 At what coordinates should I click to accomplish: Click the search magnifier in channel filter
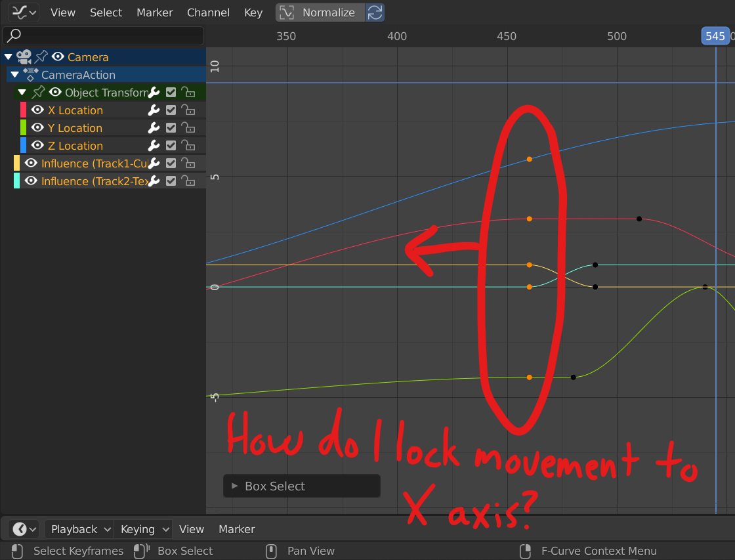[x=14, y=35]
